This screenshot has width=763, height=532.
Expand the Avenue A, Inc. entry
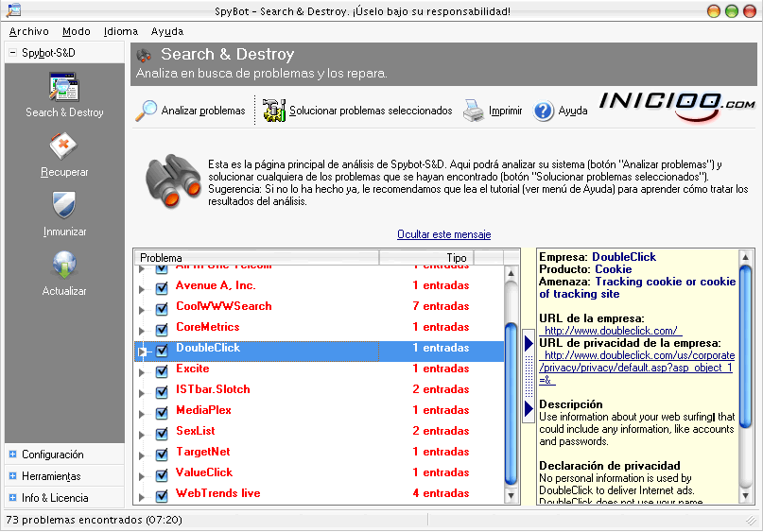point(142,289)
